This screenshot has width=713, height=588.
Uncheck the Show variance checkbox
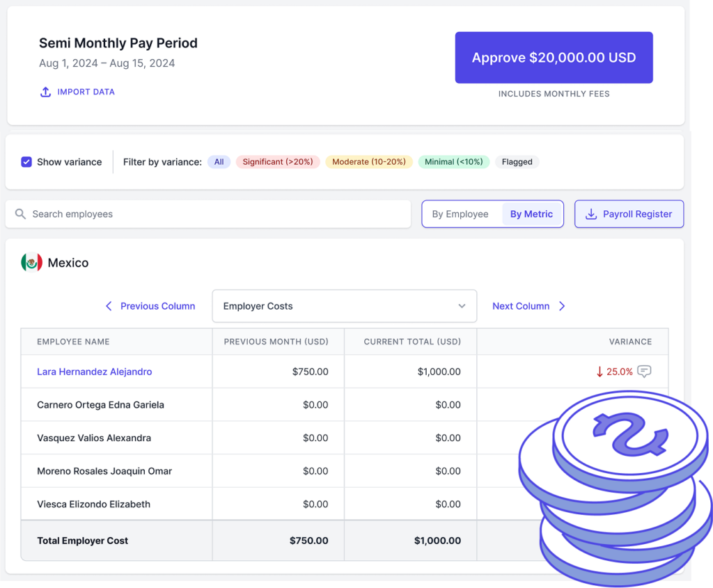26,162
